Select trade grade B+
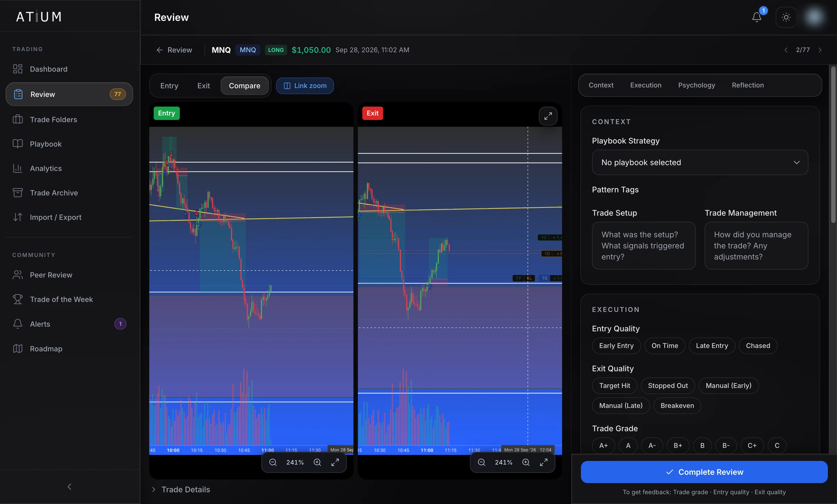This screenshot has width=837, height=504. (678, 446)
